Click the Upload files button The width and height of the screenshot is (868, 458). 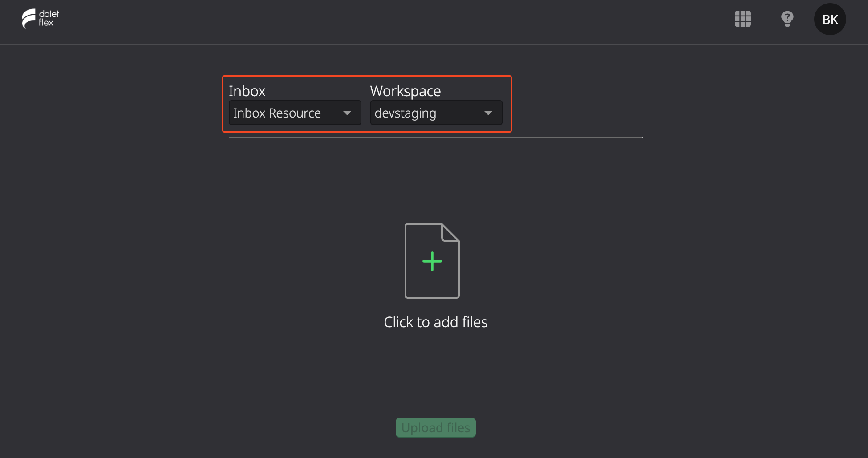436,427
